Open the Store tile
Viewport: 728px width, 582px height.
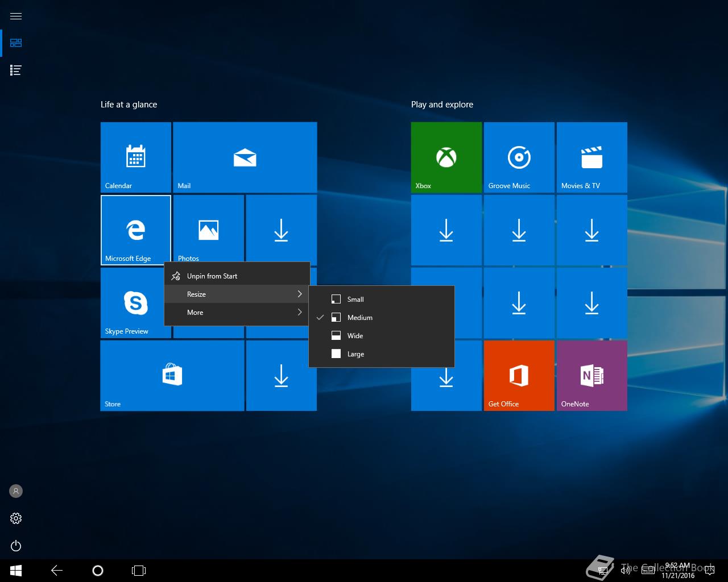point(172,376)
